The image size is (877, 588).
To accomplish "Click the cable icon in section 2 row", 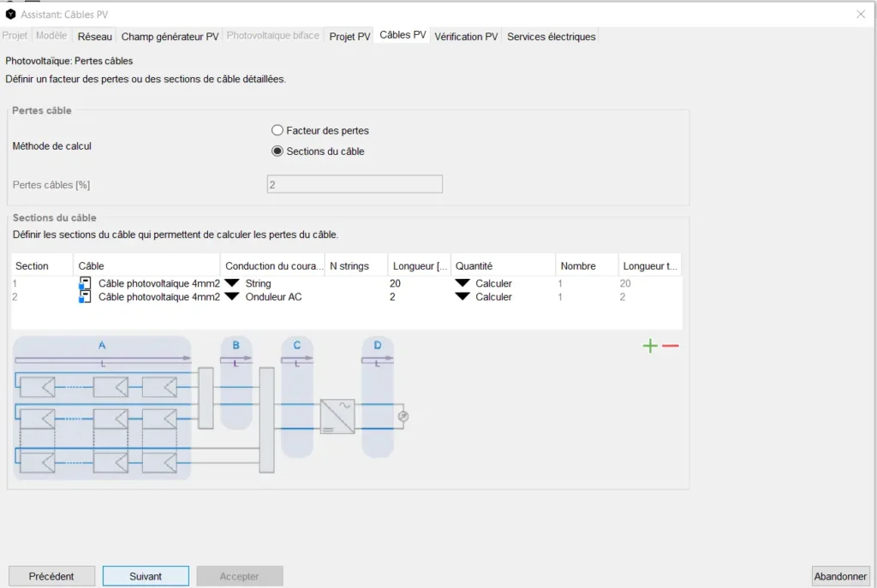I will pyautogui.click(x=85, y=297).
